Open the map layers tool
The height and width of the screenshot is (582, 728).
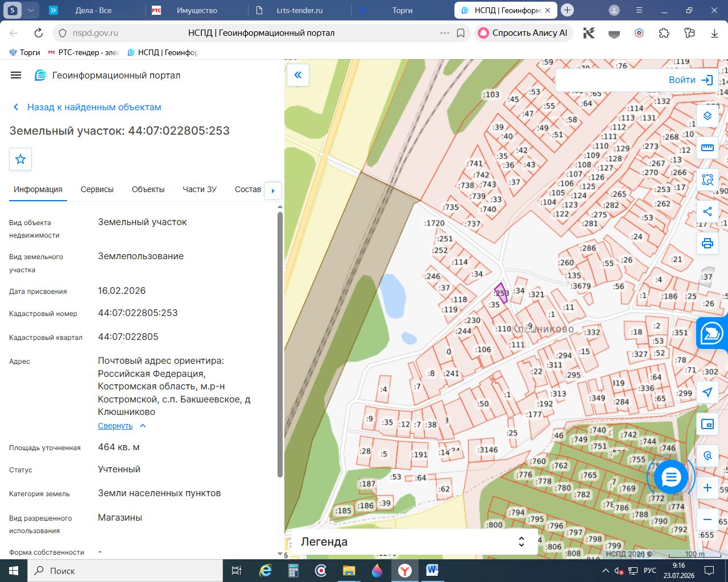708,116
